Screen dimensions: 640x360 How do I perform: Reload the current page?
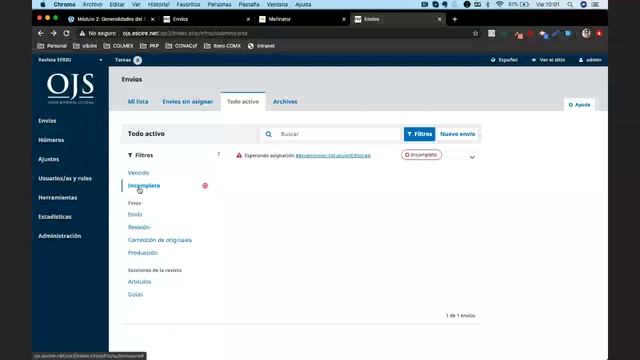[x=66, y=33]
